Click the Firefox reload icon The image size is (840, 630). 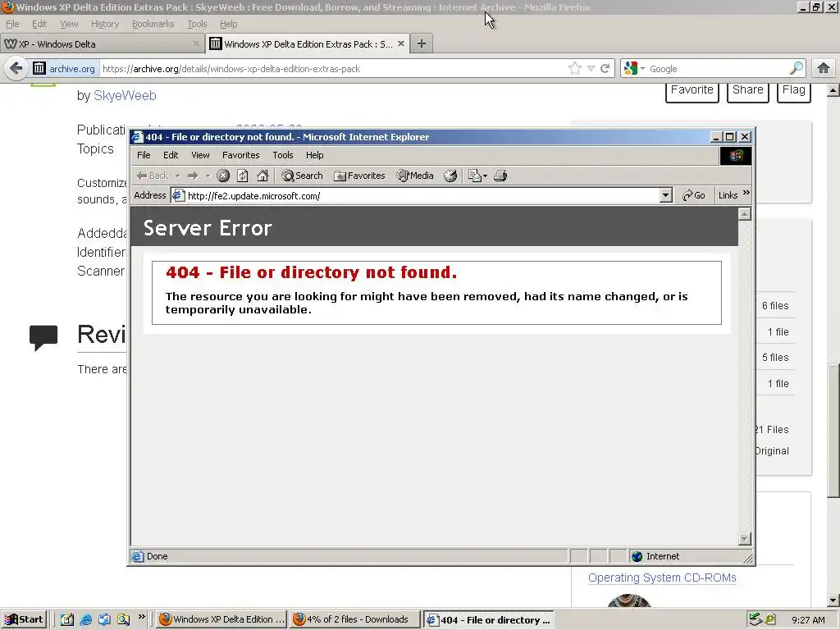(x=605, y=69)
